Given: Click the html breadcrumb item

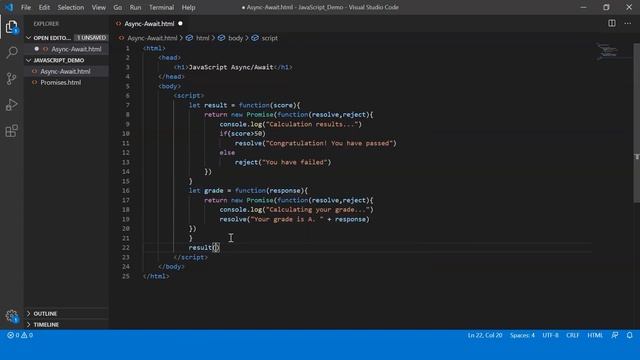Looking at the screenshot, I should pyautogui.click(x=202, y=38).
